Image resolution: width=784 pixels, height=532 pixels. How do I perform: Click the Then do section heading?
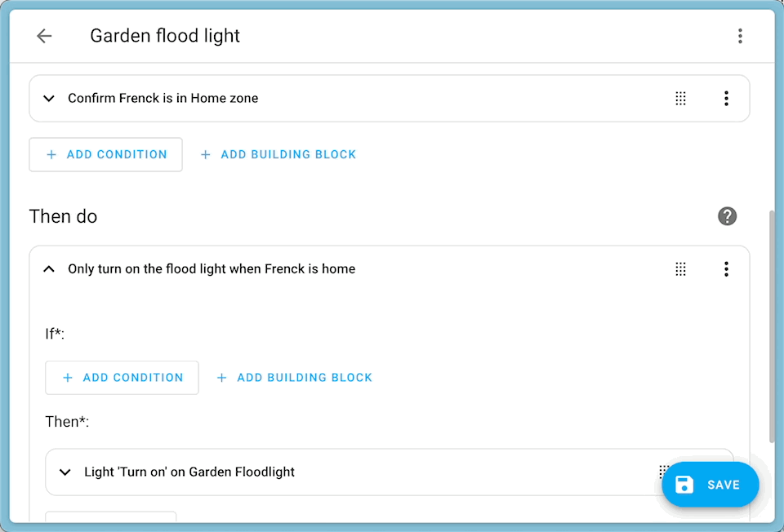pos(63,216)
